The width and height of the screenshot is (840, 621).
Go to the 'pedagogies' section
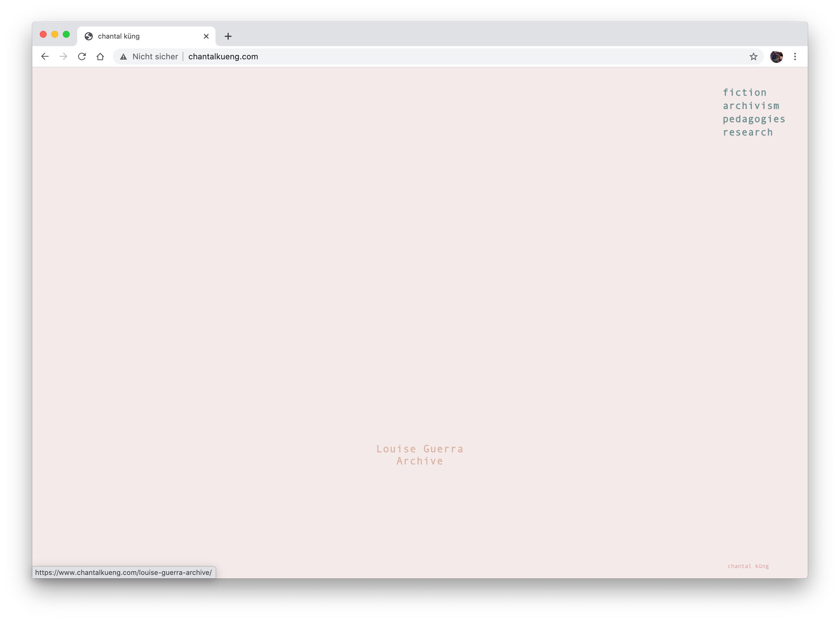click(x=754, y=119)
